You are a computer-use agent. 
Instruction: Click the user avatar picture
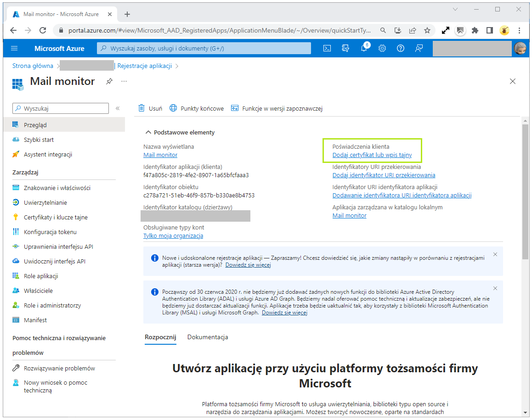(x=520, y=49)
